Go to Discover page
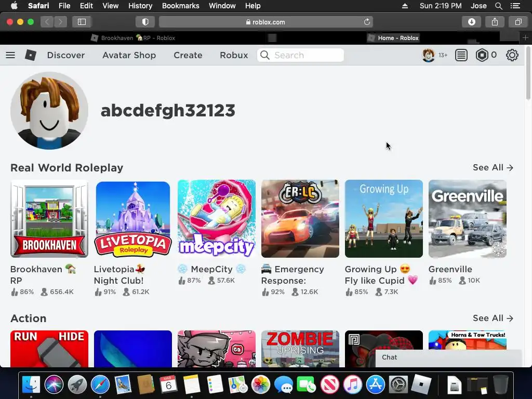Viewport: 532px width, 399px height. [x=66, y=55]
